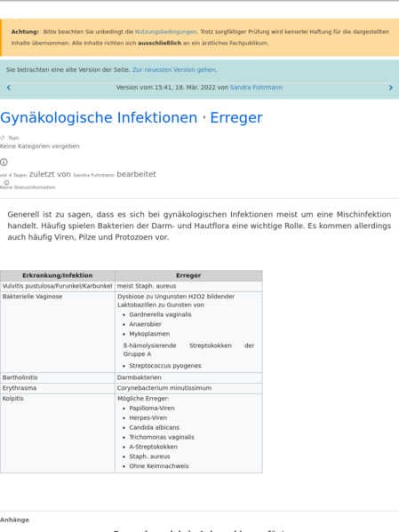Select the 'Darmbakterien' cell
The width and height of the screenshot is (399, 532).
(x=188, y=377)
